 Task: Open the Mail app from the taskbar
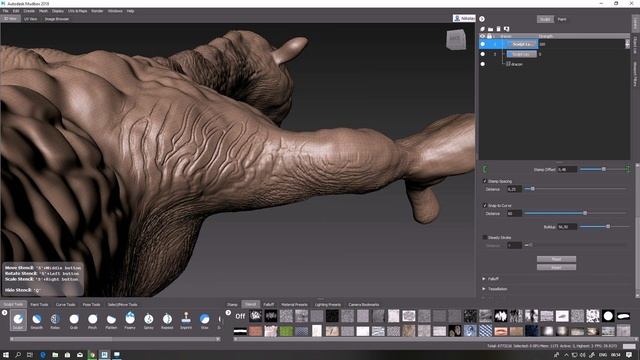(x=80, y=355)
